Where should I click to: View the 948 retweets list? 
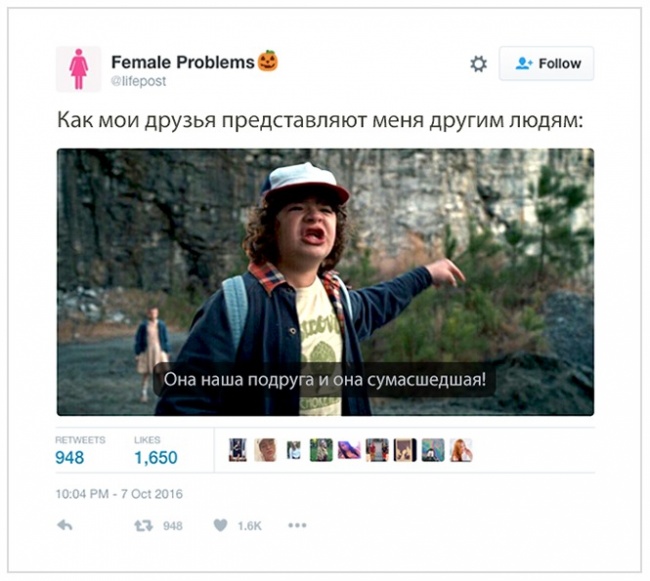[80, 450]
